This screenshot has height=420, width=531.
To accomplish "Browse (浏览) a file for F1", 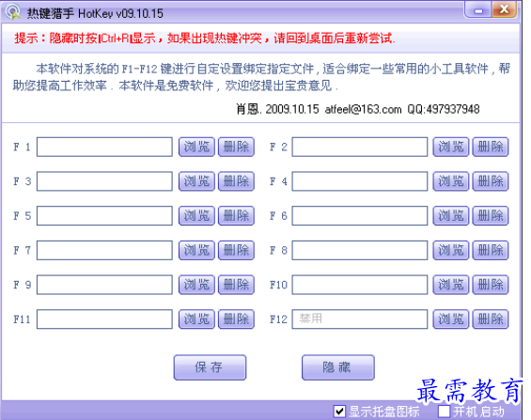I will click(196, 147).
